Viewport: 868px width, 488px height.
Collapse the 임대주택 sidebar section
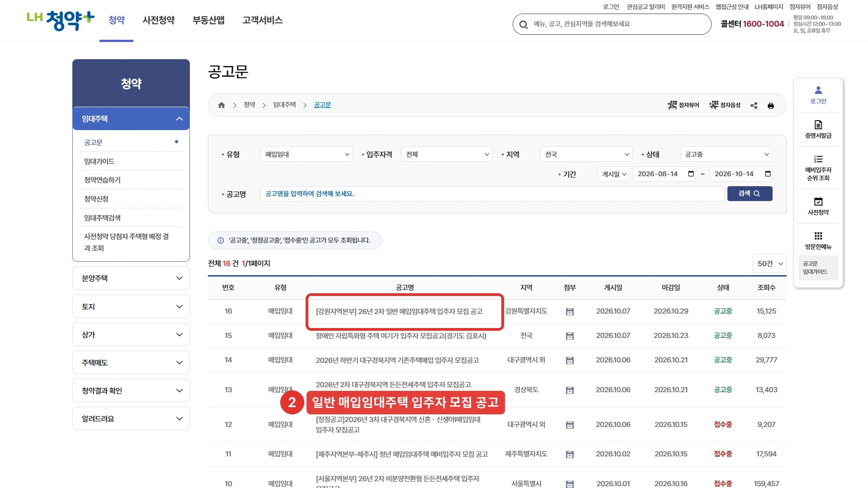click(x=131, y=119)
